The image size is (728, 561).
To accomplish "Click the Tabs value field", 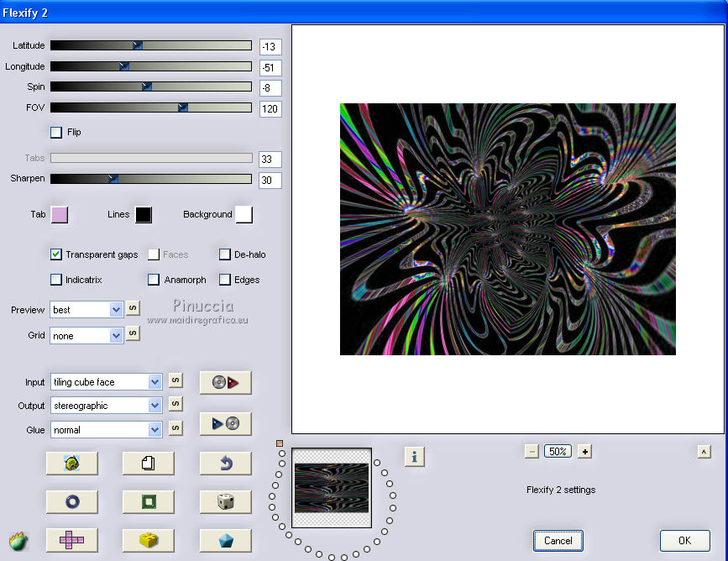I will [x=270, y=160].
